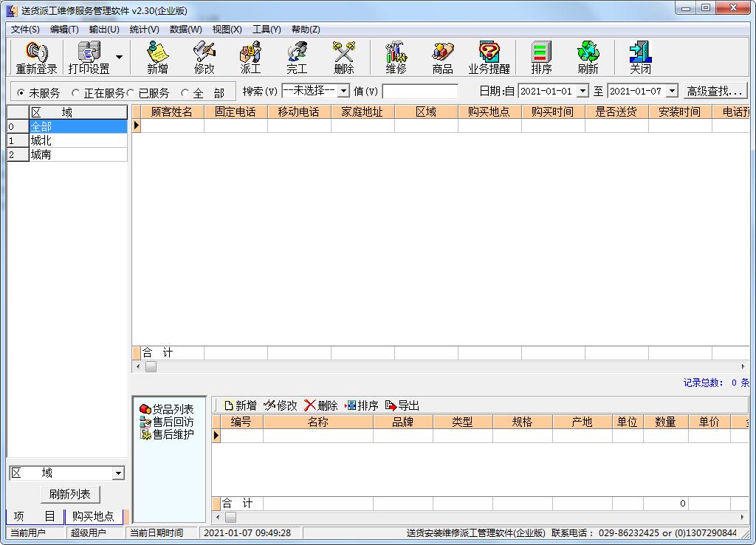Select the 正在服务 radio button
This screenshot has height=545, width=756.
76,93
